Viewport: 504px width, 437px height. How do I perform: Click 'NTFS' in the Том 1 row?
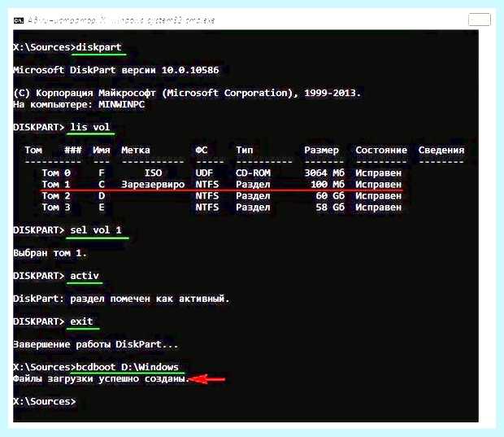(207, 185)
